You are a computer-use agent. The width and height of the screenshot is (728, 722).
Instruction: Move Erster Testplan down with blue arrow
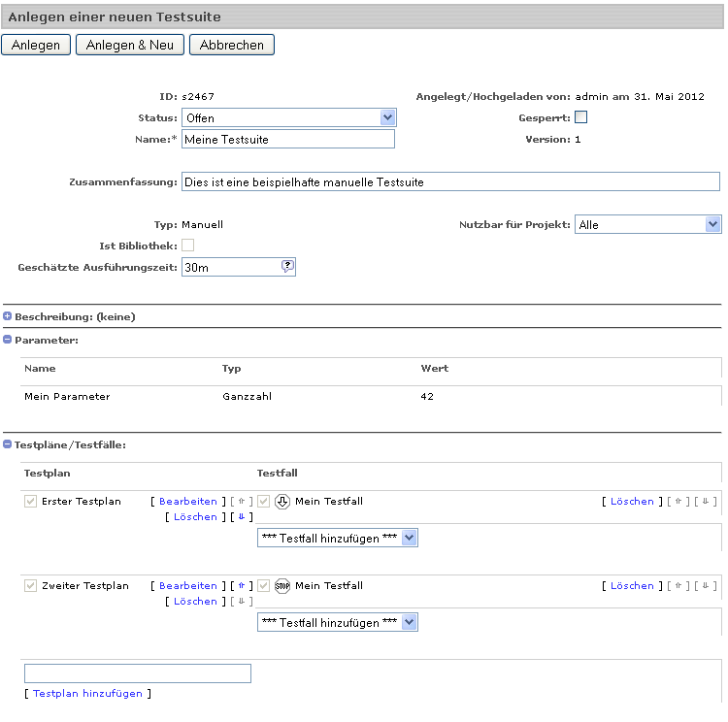tap(242, 516)
